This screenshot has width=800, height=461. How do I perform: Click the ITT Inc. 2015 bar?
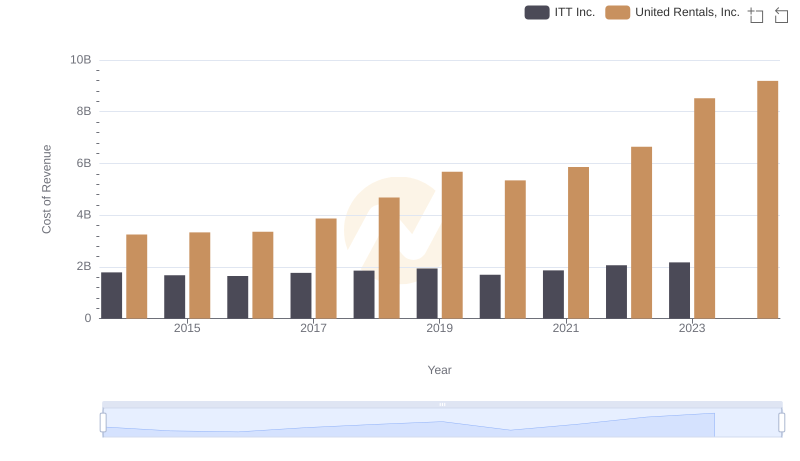coord(174,297)
